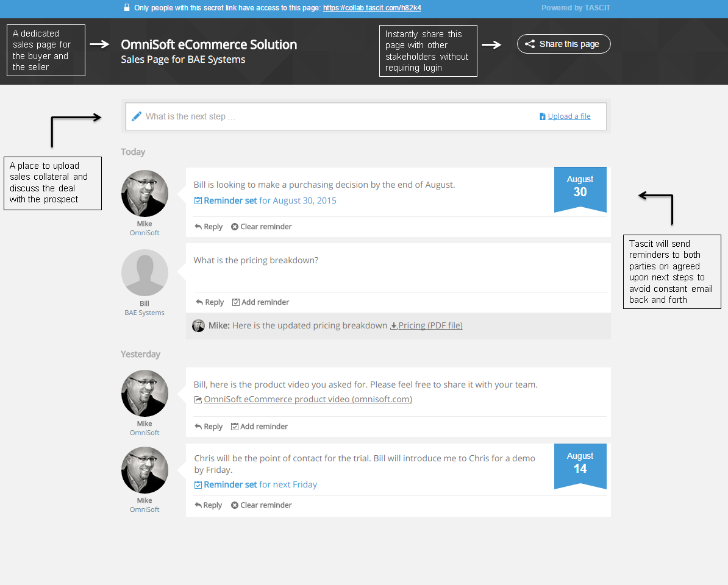Click Mike's avatar on the purchasing decision post
The image size is (728, 585).
[145, 193]
